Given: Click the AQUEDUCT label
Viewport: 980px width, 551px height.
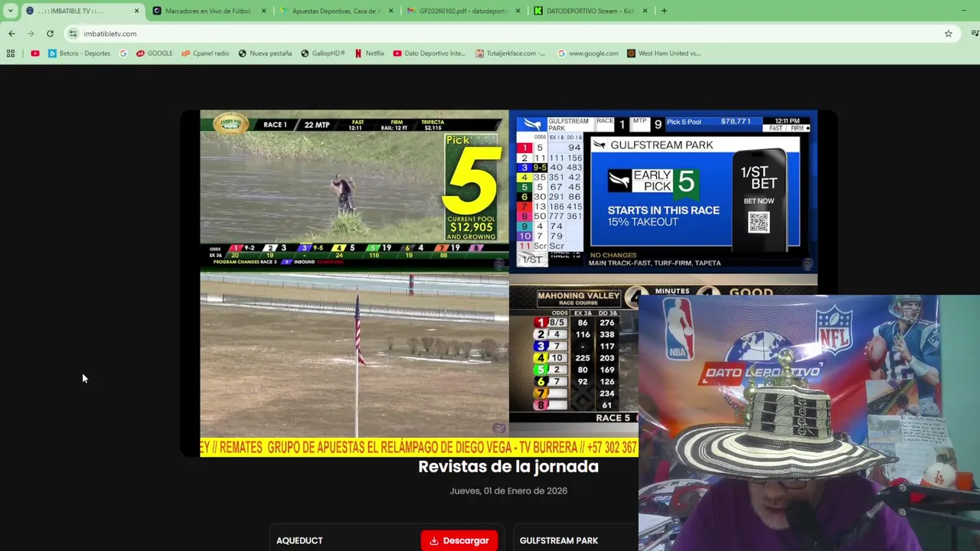Looking at the screenshot, I should pos(299,540).
